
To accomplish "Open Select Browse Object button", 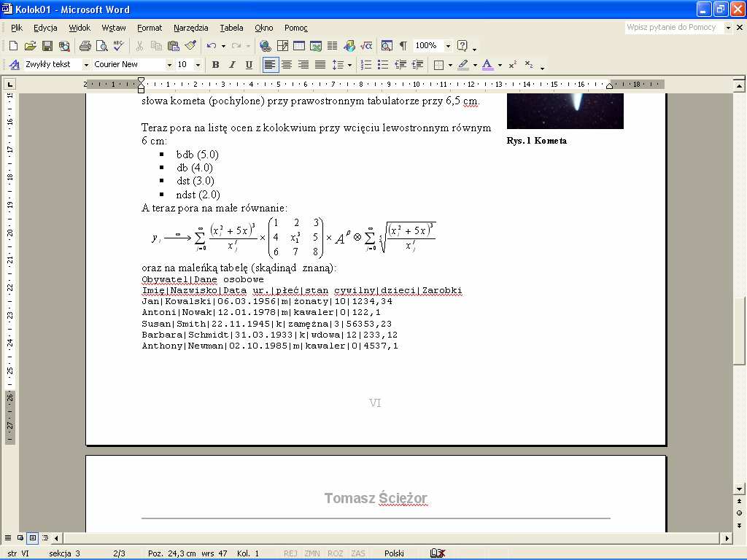I will pos(739,513).
